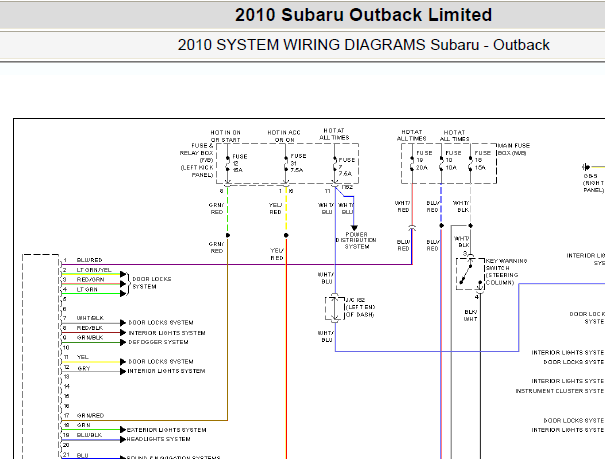Click pin 17 'GRN/RED' wire label
This screenshot has width=605, height=459.
pos(90,415)
